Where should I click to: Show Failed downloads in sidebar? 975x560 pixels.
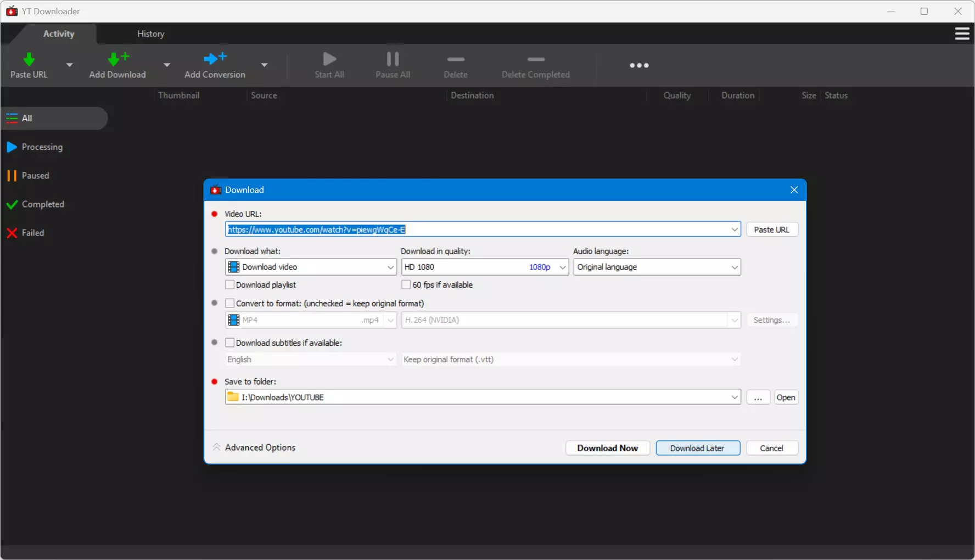coord(33,233)
